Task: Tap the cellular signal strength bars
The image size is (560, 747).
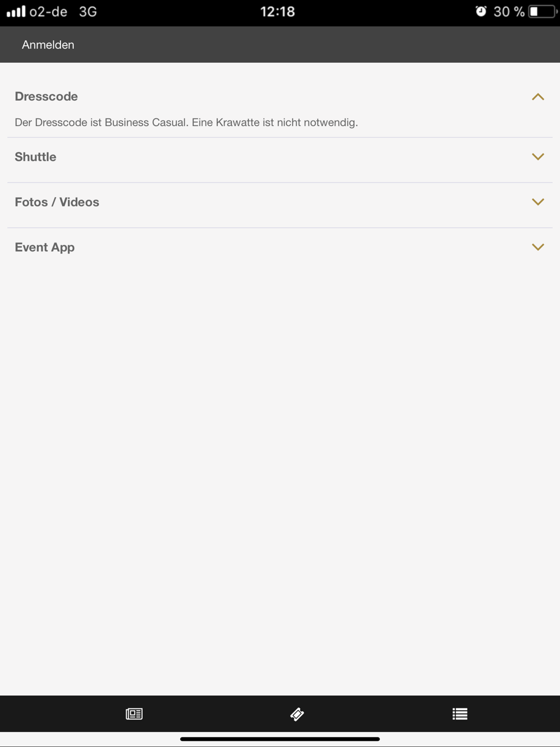Action: [16, 11]
